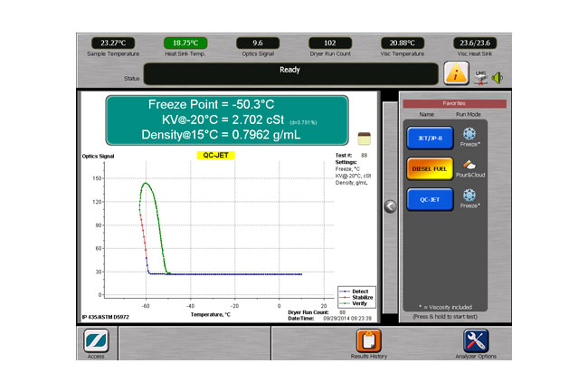
Task: Click the green Heat Sink Temp reading
Action: tap(185, 43)
